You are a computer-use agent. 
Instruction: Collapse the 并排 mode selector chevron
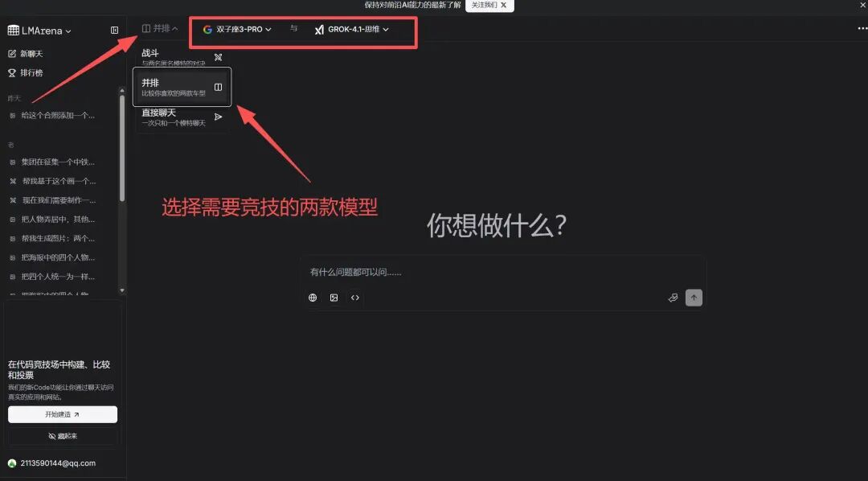174,27
